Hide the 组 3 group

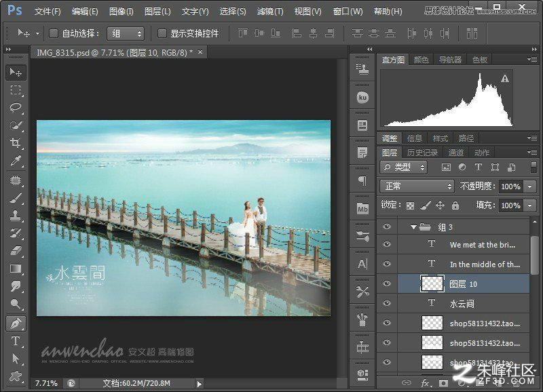386,227
